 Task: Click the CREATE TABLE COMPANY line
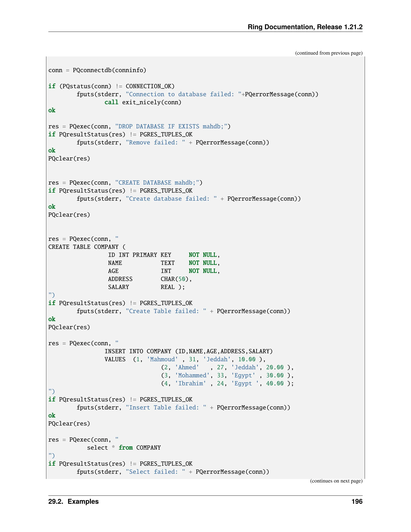click(x=87, y=247)
